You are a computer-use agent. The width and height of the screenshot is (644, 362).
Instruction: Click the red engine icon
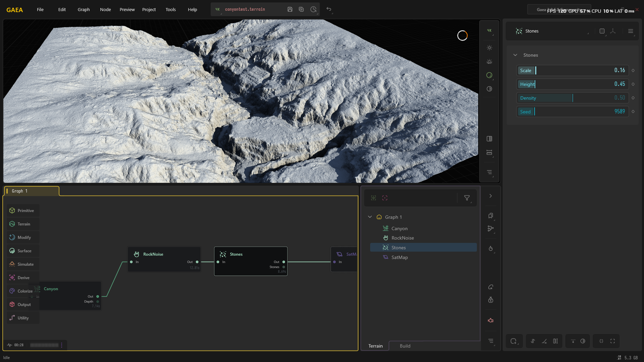click(491, 320)
